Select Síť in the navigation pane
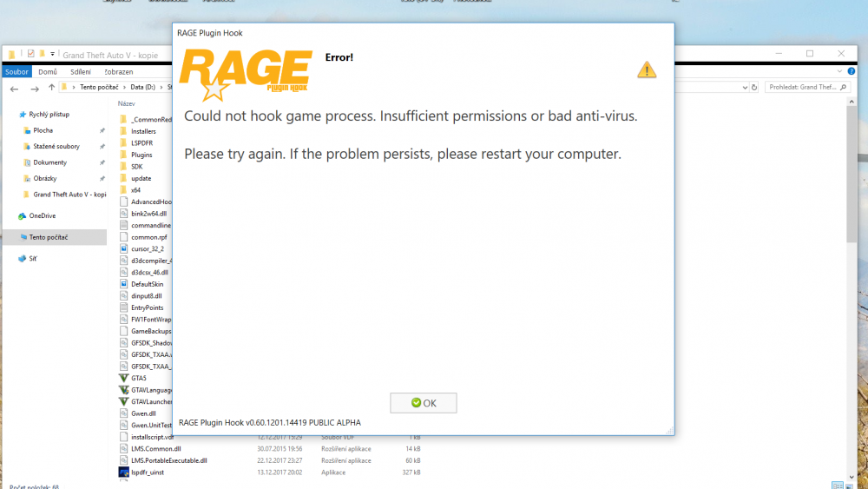The image size is (868, 489). (x=33, y=258)
